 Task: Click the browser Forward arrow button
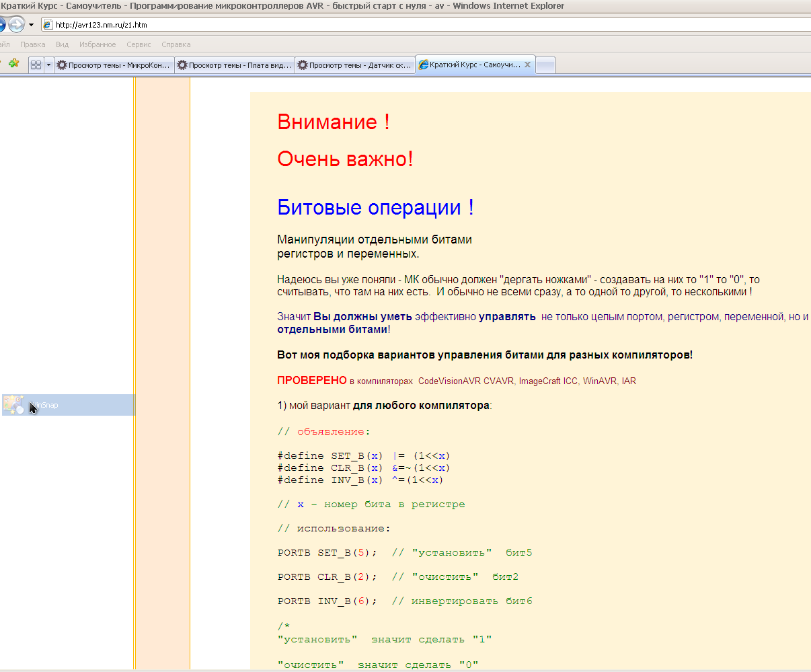[x=16, y=25]
